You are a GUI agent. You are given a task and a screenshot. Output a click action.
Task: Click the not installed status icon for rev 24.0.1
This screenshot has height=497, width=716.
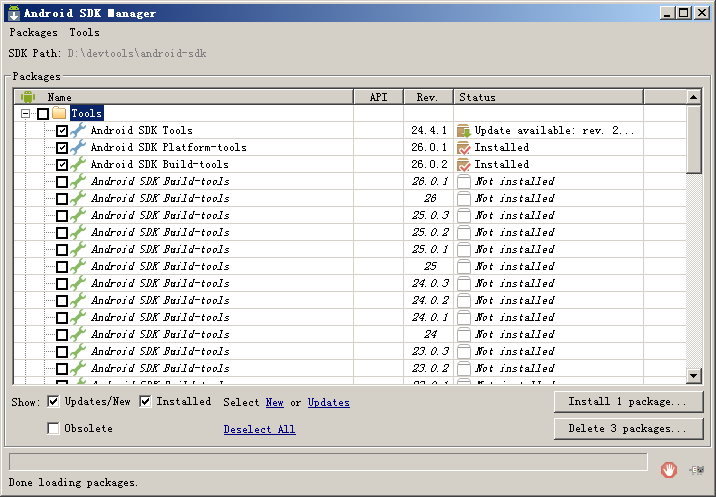[x=463, y=317]
